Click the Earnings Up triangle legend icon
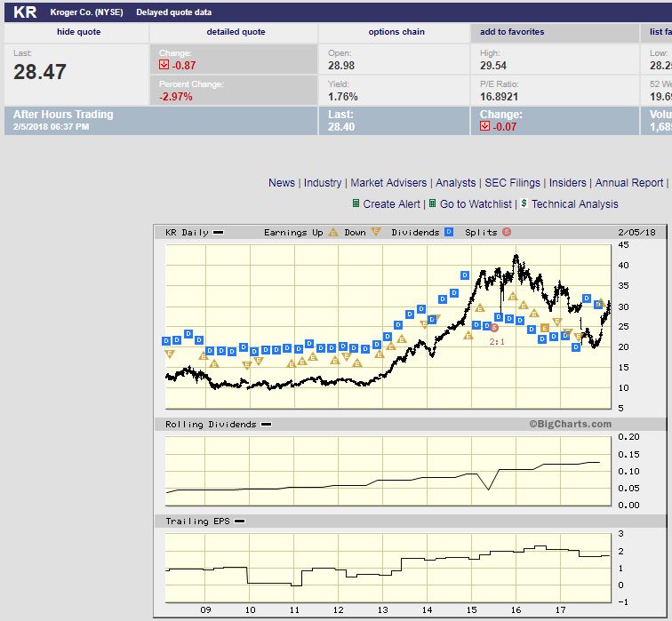Viewport: 672px width, 621px height. point(333,232)
